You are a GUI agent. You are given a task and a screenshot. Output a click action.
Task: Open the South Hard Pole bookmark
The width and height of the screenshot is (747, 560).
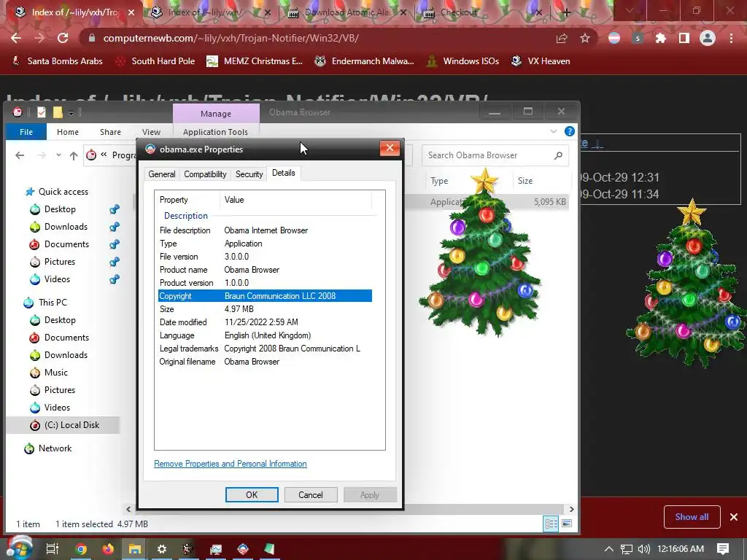pyautogui.click(x=156, y=61)
